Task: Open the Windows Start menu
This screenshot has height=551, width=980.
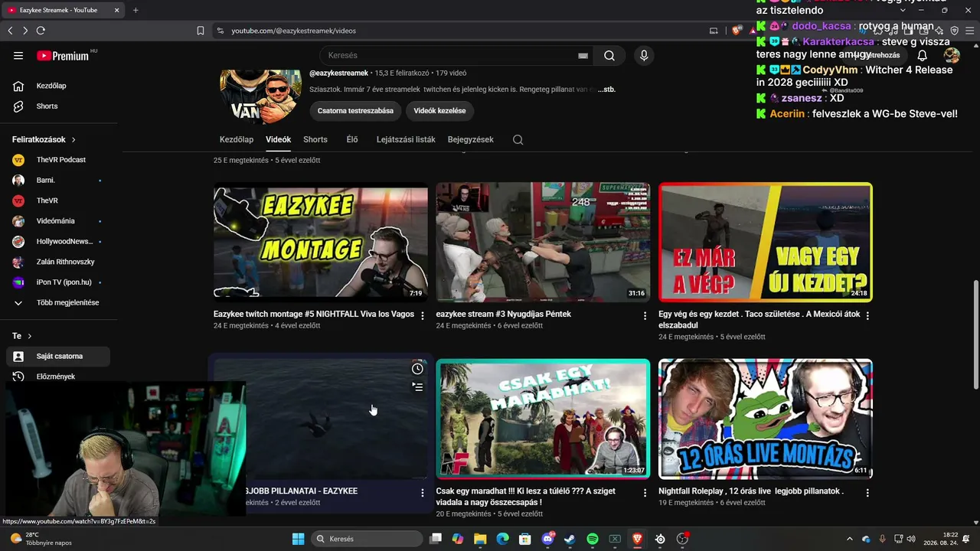Action: tap(298, 539)
